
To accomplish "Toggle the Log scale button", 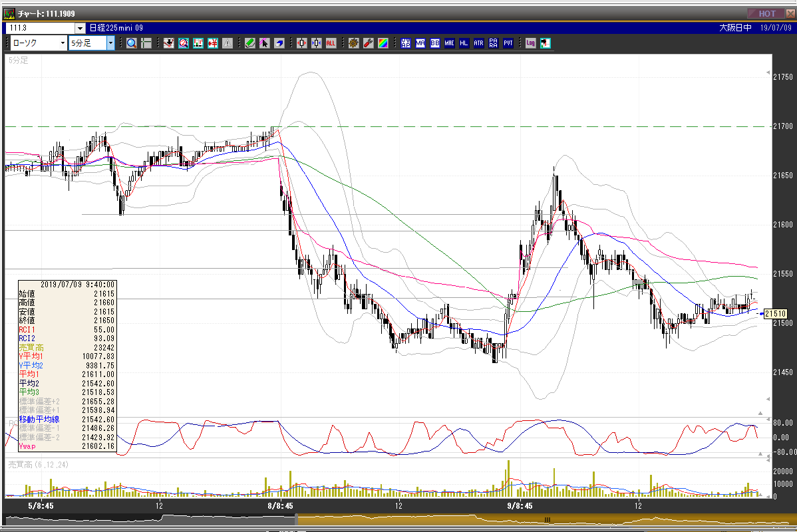I will click(x=531, y=43).
